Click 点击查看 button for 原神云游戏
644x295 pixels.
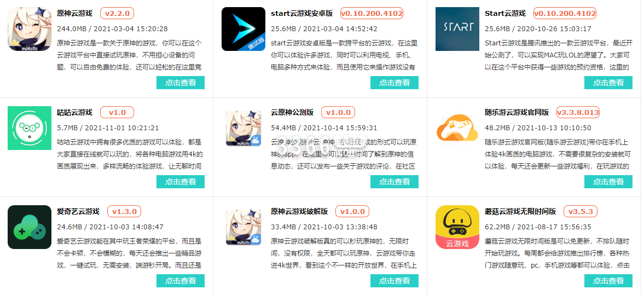[x=181, y=83]
